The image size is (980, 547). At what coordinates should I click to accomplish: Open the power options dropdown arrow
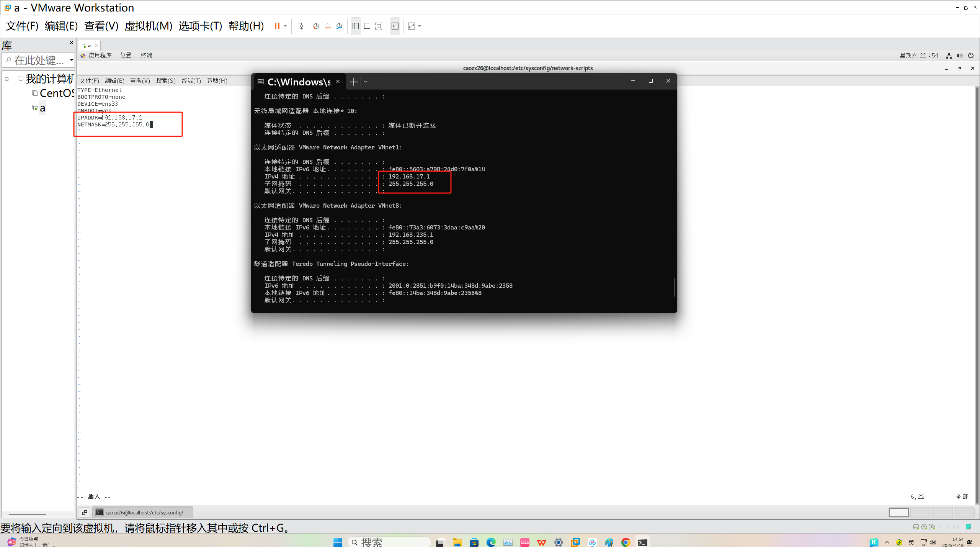tap(285, 26)
